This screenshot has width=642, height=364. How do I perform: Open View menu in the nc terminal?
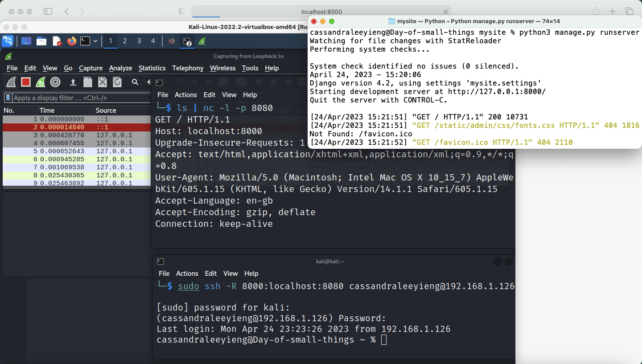click(229, 95)
